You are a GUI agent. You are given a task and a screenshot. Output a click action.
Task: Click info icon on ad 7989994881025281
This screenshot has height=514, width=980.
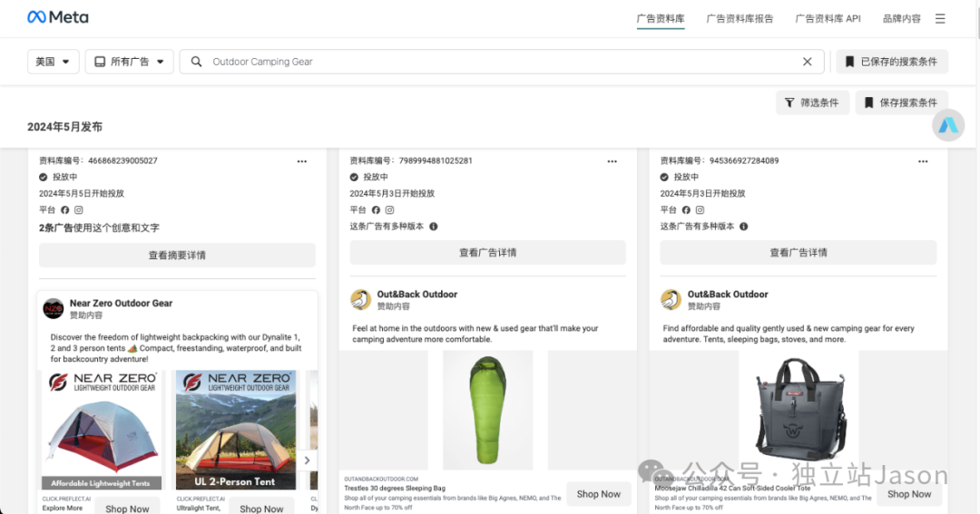(433, 226)
